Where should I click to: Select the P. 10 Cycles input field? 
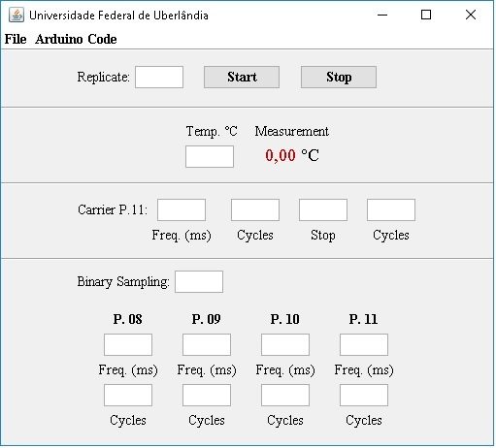[x=285, y=396]
